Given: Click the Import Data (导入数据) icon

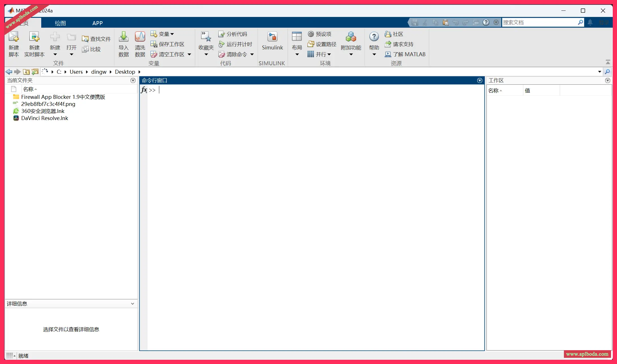Looking at the screenshot, I should [x=123, y=37].
